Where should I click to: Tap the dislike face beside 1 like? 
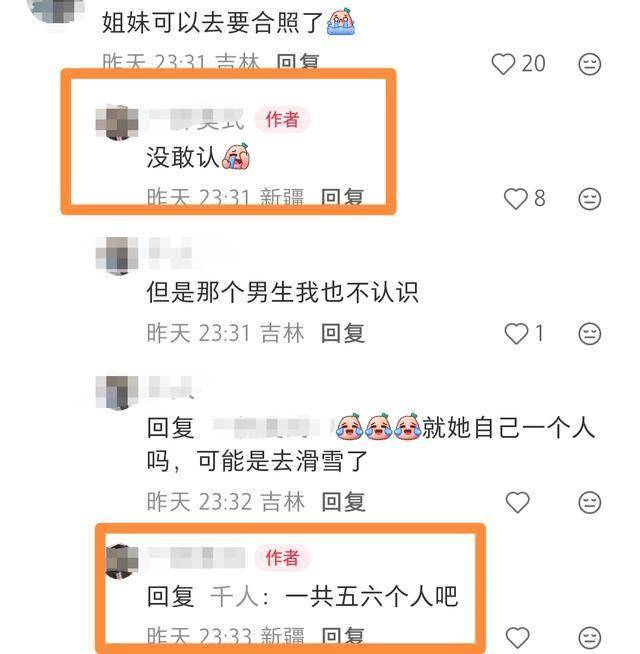click(590, 334)
